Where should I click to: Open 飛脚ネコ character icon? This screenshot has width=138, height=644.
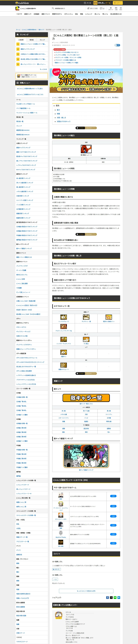(64, 352)
